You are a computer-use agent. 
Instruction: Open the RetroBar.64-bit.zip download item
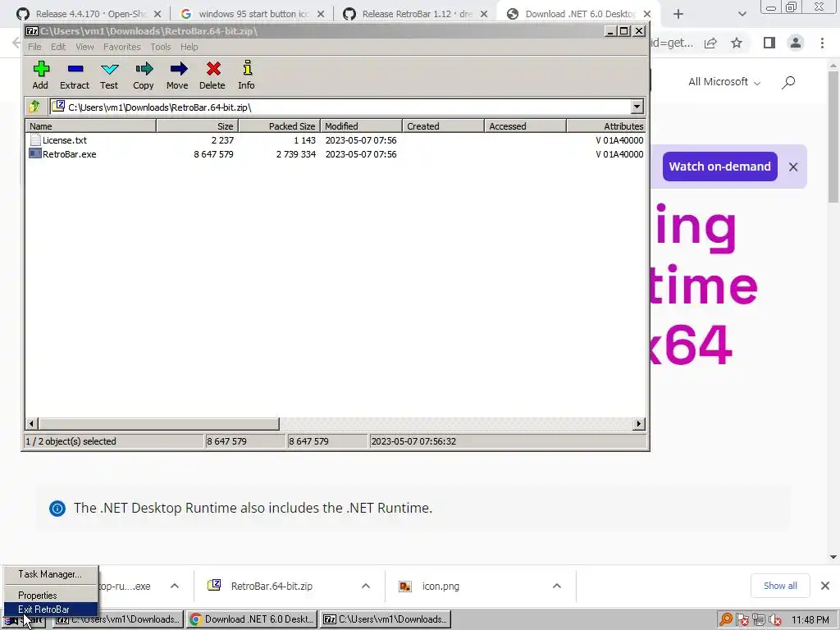click(x=272, y=586)
